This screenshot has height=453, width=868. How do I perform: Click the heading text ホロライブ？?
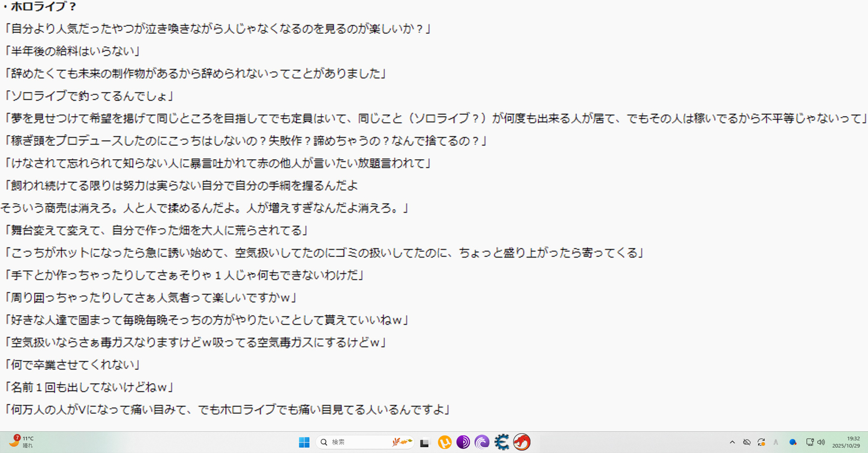(43, 7)
